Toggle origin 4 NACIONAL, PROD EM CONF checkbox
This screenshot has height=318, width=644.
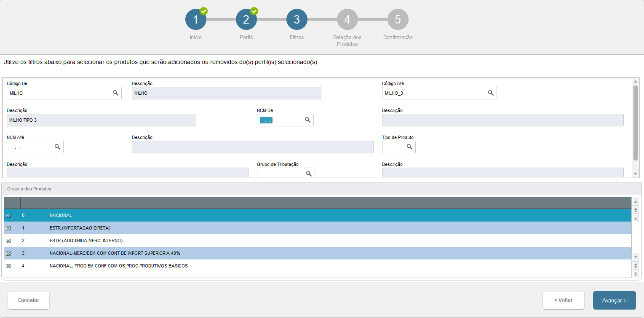coord(8,266)
